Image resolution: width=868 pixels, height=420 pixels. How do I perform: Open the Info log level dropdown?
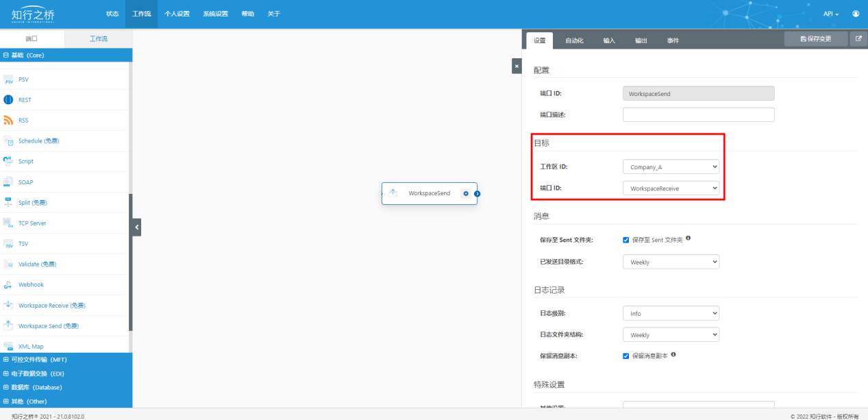coord(671,313)
